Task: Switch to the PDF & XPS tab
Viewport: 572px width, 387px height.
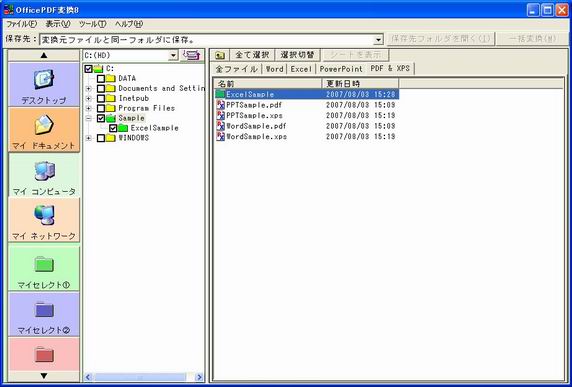Action: 390,68
